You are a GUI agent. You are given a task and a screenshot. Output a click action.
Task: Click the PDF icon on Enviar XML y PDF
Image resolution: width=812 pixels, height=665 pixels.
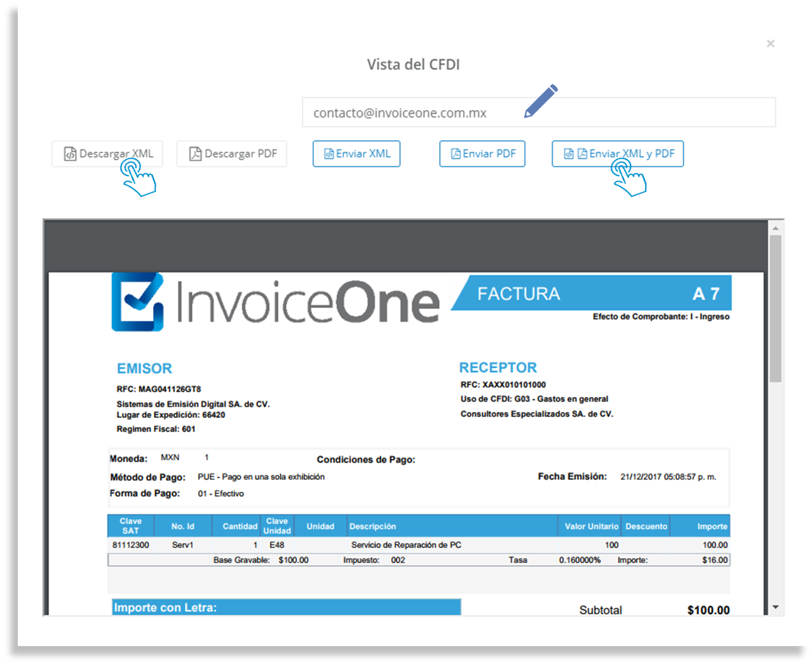point(582,154)
